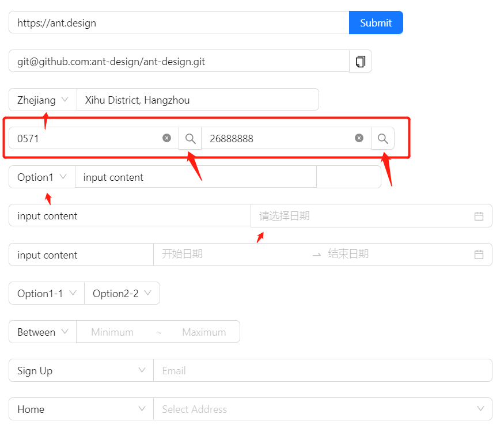Screen dimensions: 504x429
Task: Click the copy icon beside the git URL
Action: [x=361, y=61]
